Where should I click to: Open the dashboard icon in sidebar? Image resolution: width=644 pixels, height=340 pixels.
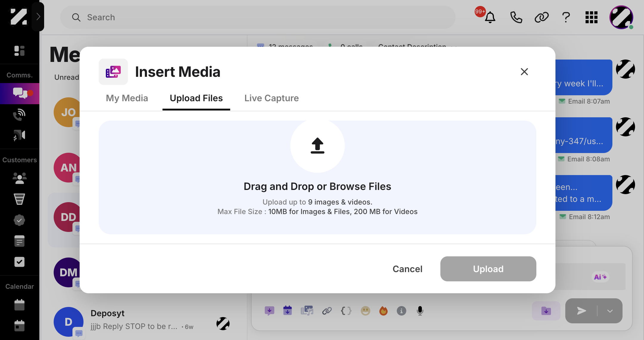pyautogui.click(x=19, y=51)
